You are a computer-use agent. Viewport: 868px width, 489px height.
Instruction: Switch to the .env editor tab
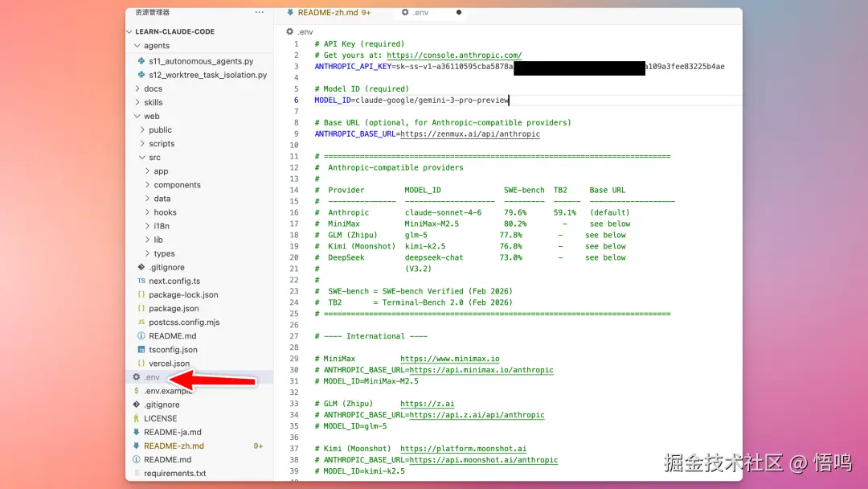tap(420, 12)
